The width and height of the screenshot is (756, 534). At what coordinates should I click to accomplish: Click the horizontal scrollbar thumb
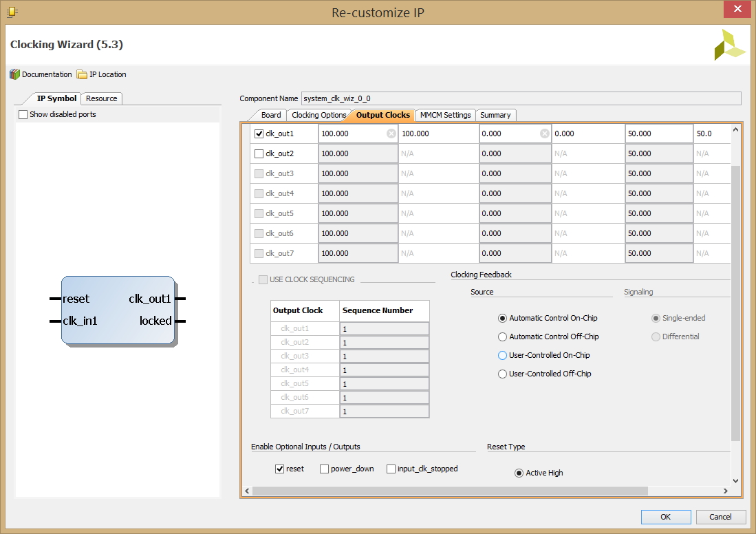pyautogui.click(x=450, y=491)
